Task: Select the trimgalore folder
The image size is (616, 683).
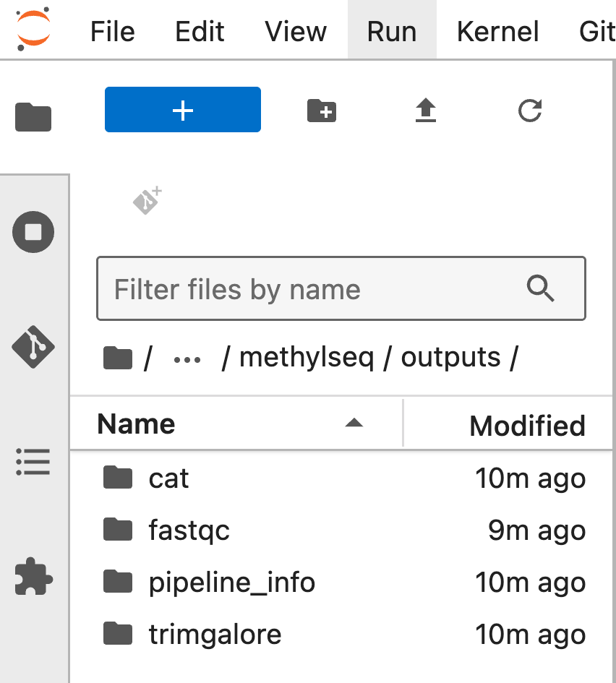Action: tap(341, 635)
